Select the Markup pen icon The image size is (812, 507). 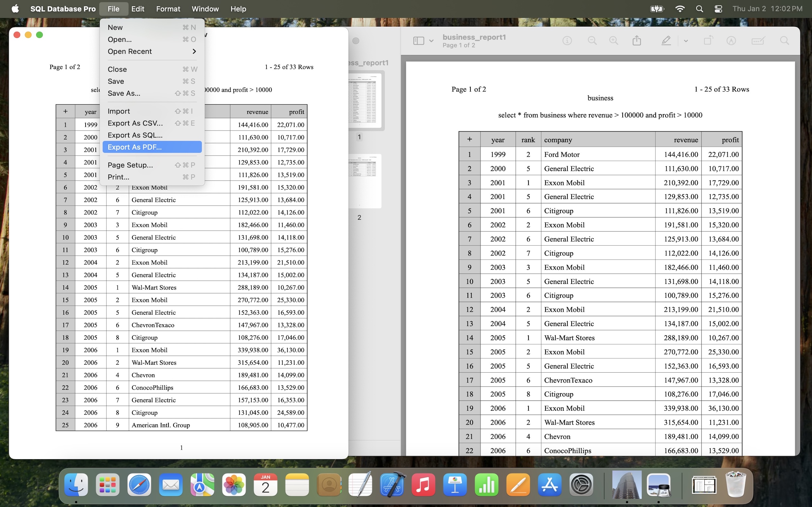(x=666, y=41)
